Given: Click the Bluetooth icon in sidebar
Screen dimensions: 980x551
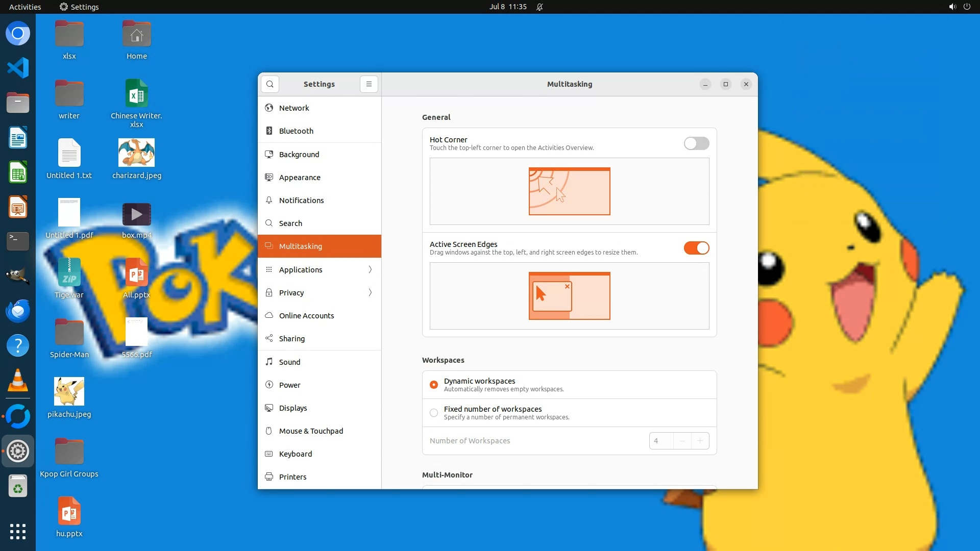Looking at the screenshot, I should coord(269,131).
